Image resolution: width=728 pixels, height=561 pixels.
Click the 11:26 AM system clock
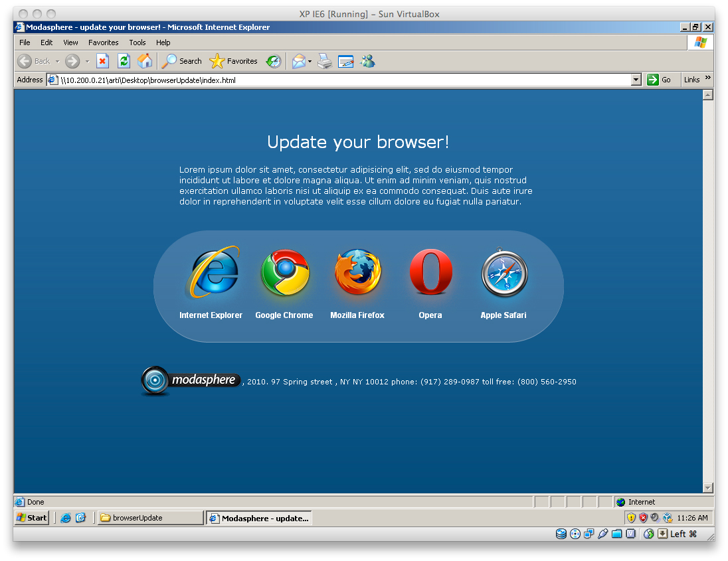point(692,518)
